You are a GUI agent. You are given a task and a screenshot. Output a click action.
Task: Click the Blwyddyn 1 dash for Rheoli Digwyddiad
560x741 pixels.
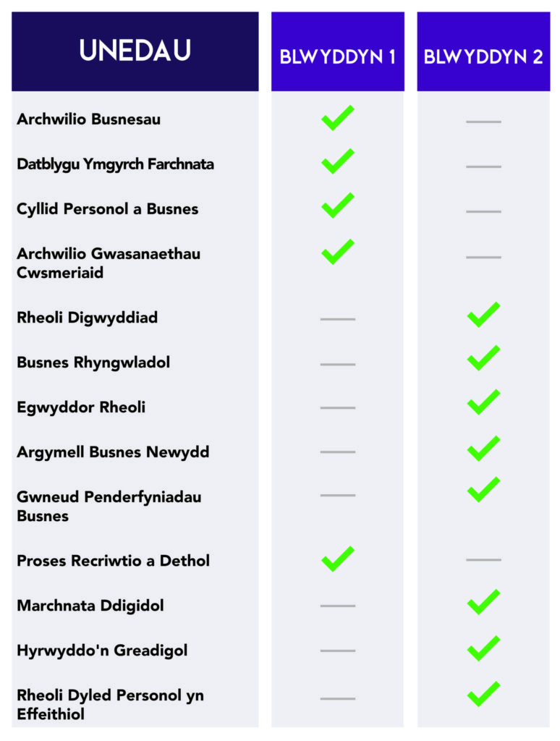[337, 319]
